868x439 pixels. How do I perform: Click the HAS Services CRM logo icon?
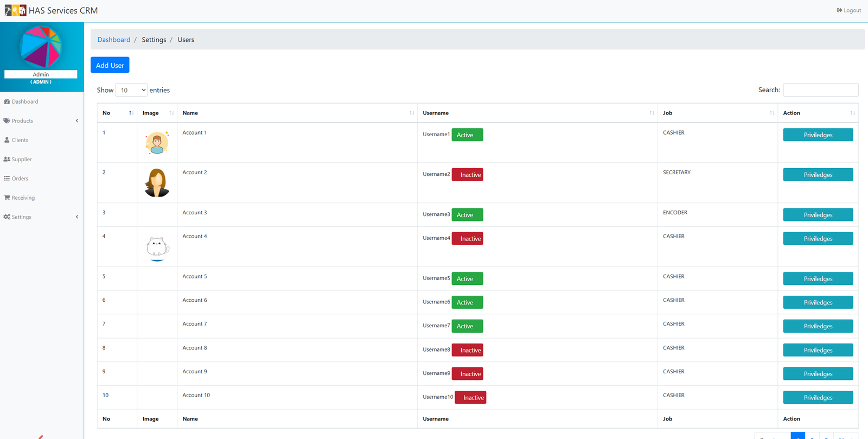click(x=15, y=10)
